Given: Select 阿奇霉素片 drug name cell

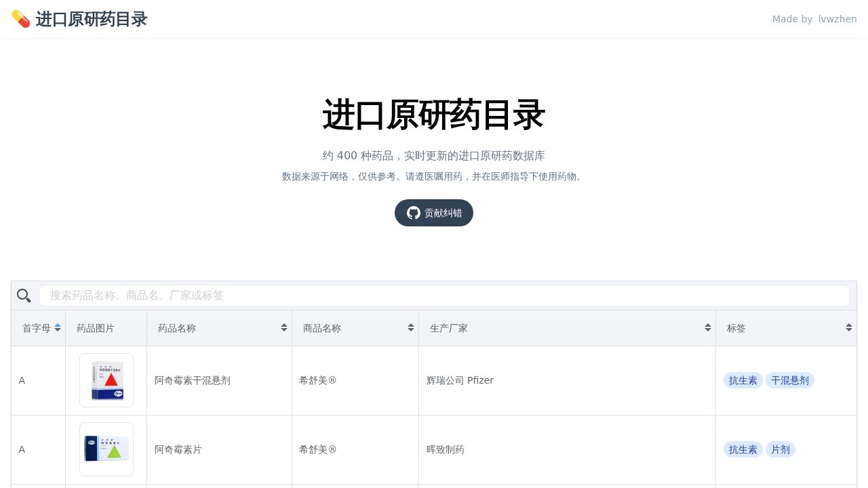Looking at the screenshot, I should (x=220, y=449).
